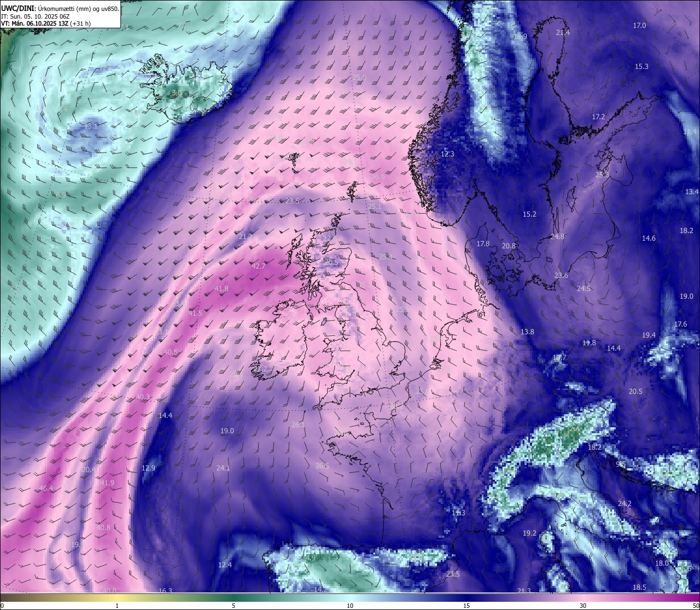The image size is (700, 610).
Task: Click the map value 24.2
Action: tap(625, 503)
